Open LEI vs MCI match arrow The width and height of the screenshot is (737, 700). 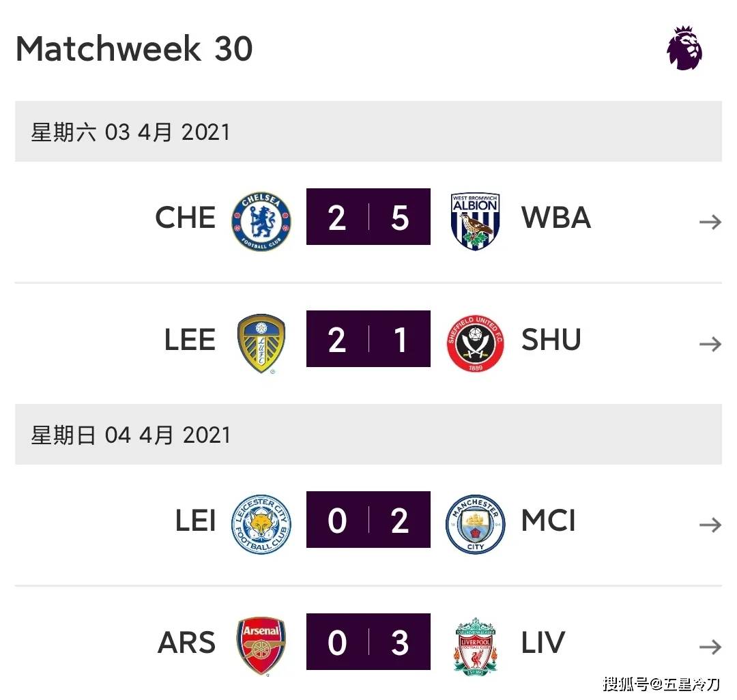710,524
